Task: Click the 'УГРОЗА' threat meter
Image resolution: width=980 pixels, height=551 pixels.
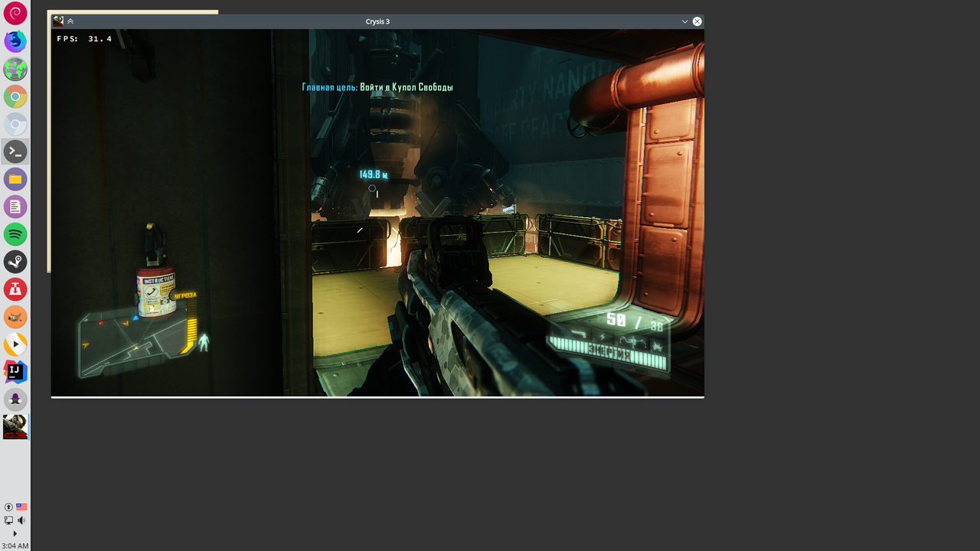Action: [188, 324]
